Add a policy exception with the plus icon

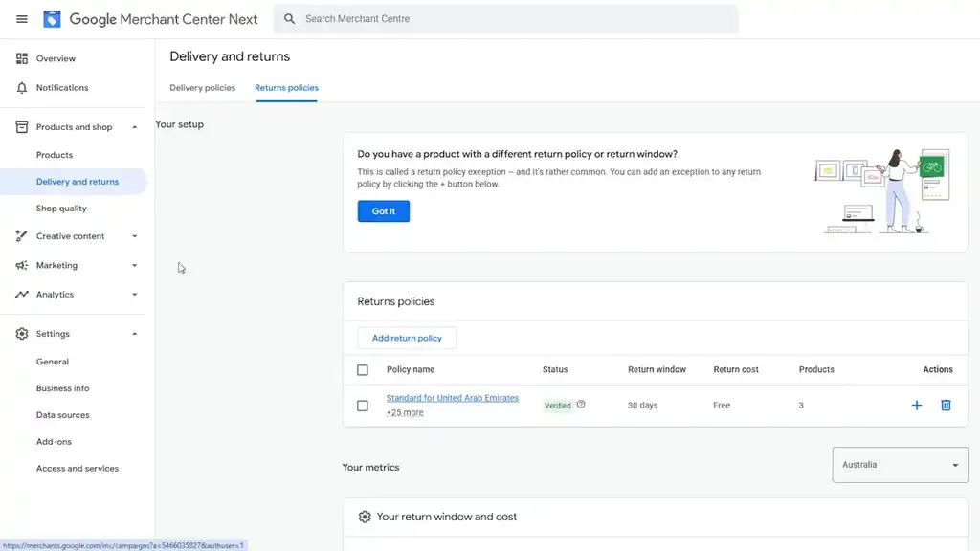pyautogui.click(x=916, y=405)
